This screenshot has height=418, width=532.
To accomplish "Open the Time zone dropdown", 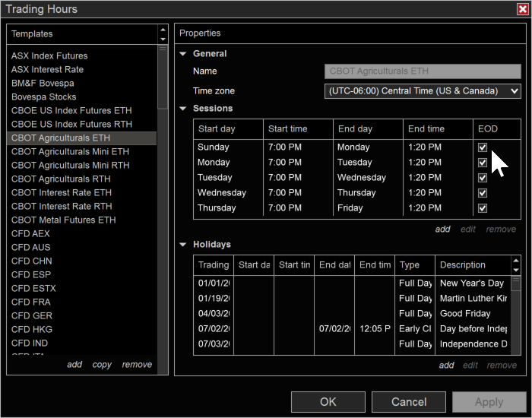I will click(x=423, y=91).
